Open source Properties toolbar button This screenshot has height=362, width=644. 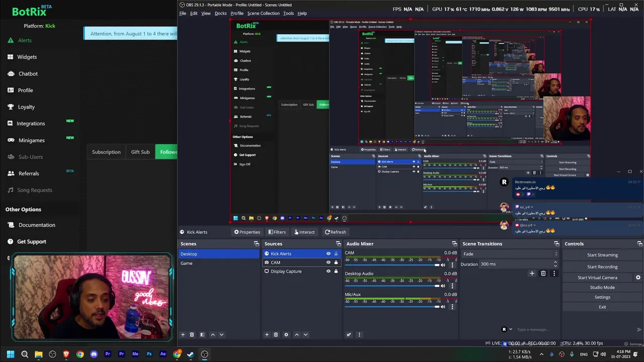point(247,232)
